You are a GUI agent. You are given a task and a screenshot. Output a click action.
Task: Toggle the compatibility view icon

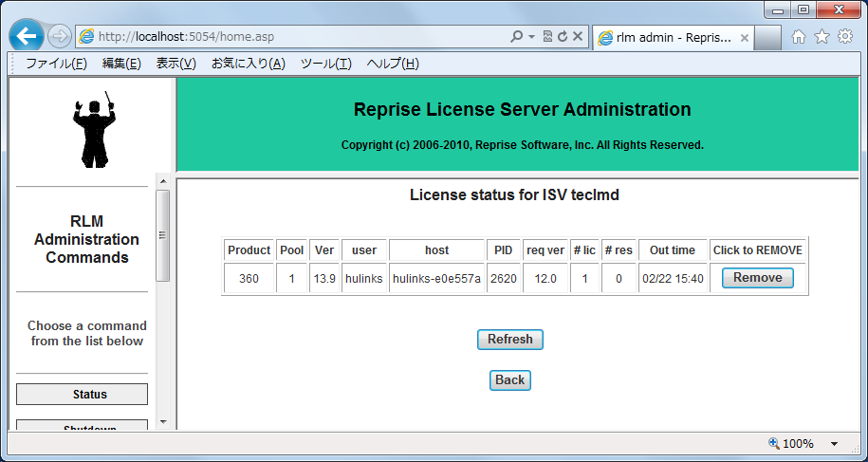[x=548, y=36]
